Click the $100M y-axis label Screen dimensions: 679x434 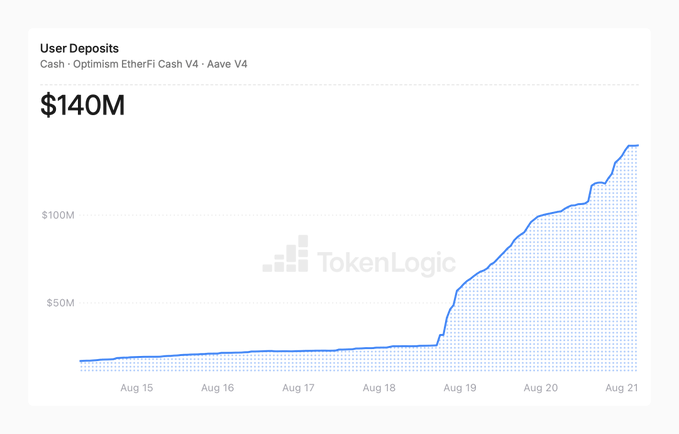pos(58,215)
